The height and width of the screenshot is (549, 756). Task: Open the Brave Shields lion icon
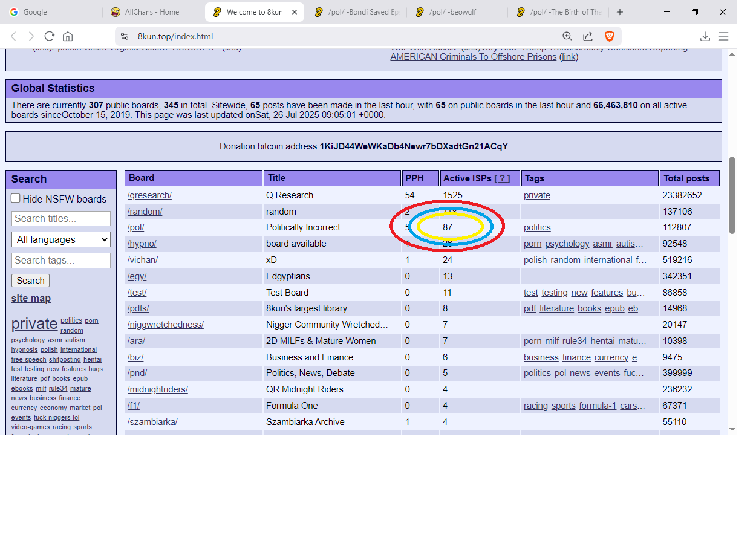click(x=609, y=36)
